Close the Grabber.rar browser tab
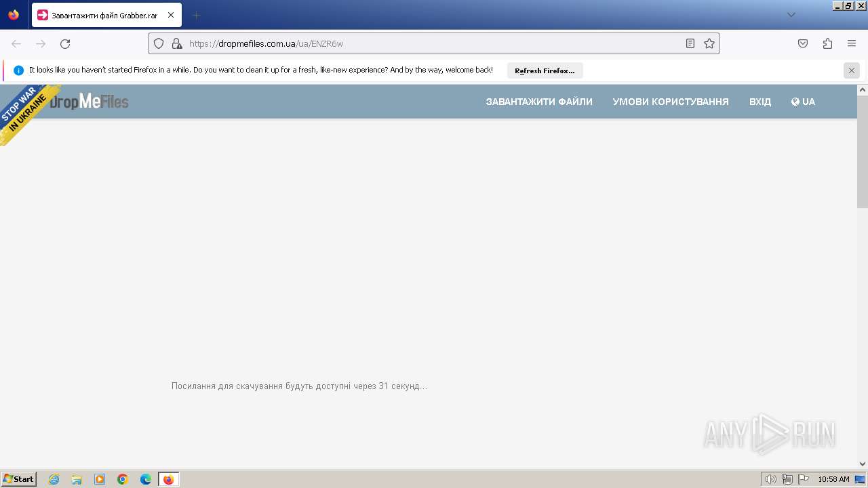 point(171,15)
